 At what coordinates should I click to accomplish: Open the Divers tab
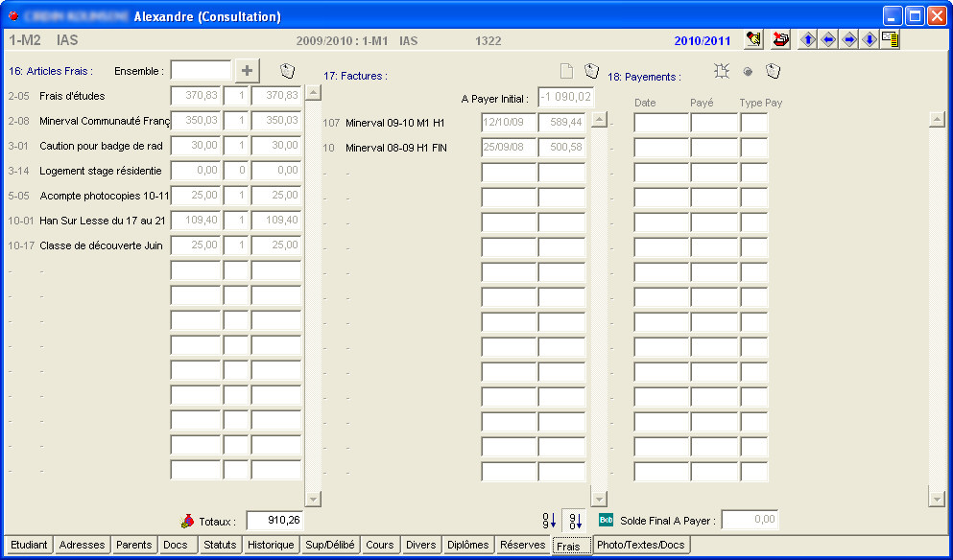click(x=421, y=545)
